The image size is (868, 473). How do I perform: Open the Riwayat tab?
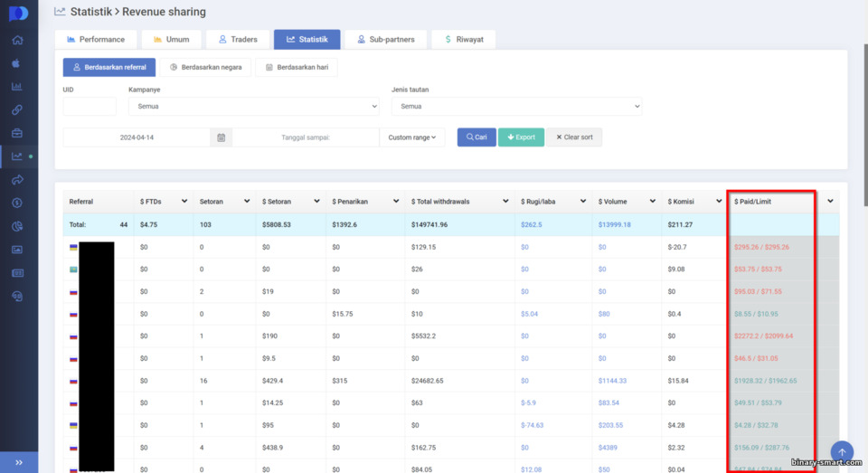[x=463, y=39]
